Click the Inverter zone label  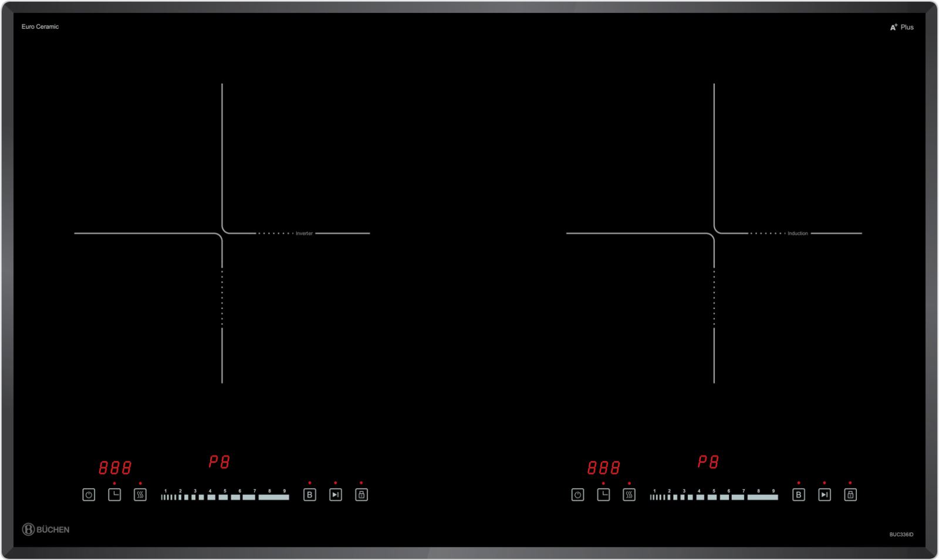pyautogui.click(x=304, y=233)
